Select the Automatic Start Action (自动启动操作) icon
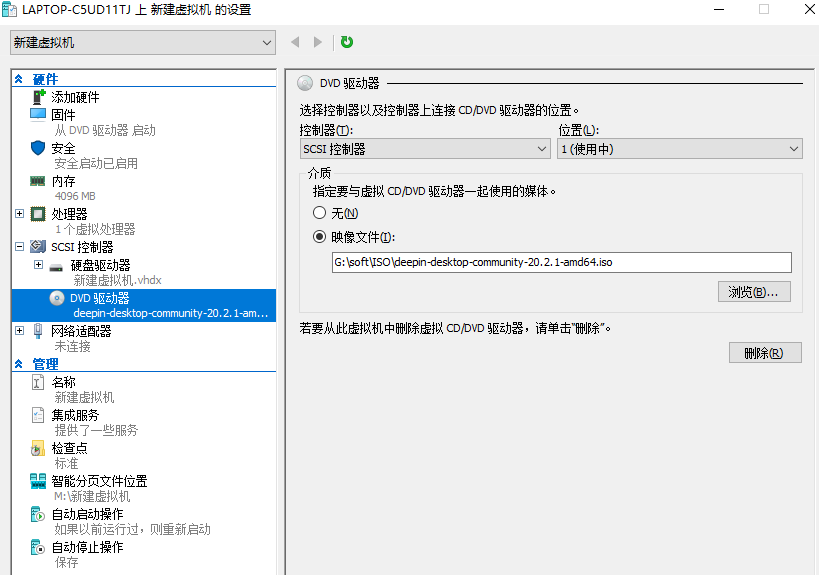The width and height of the screenshot is (819, 575). [38, 514]
